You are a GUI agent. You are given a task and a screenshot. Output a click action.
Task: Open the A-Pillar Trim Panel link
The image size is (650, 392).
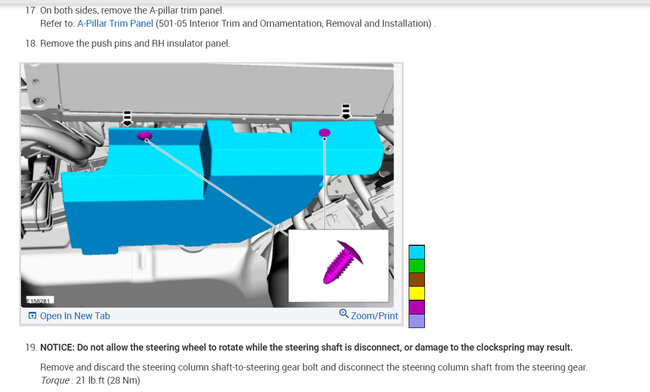(115, 24)
